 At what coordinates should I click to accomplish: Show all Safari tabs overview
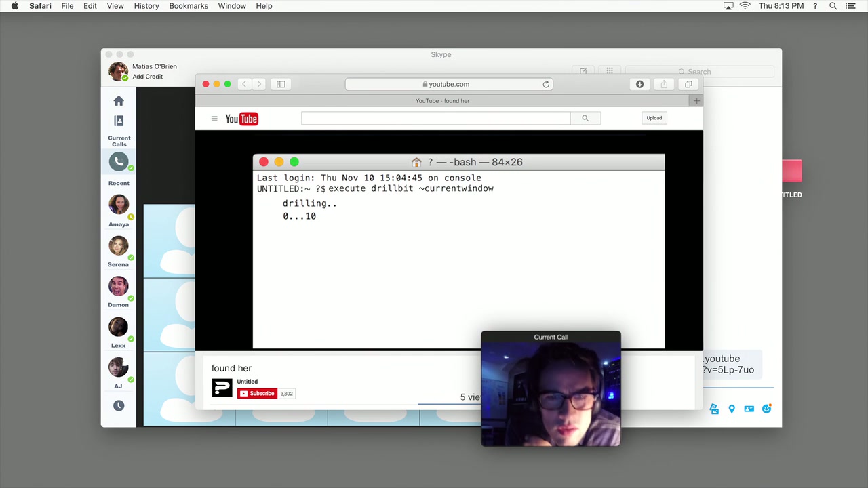688,84
